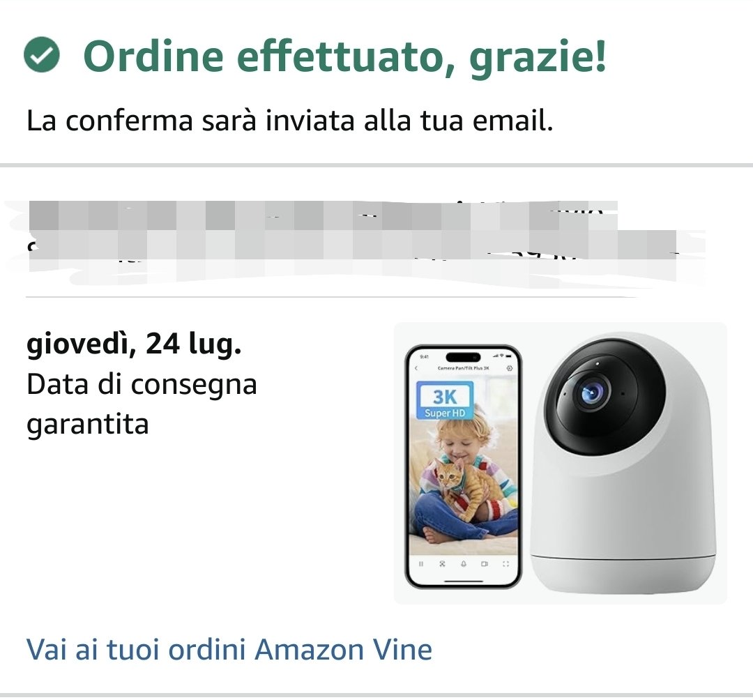Click the blue camera lens
This screenshot has width=753, height=700.
click(592, 394)
